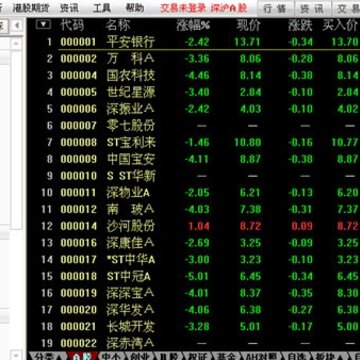This screenshot has width=360, height=360.
Task: Sort by the 买入价 column header
Action: tap(340, 25)
